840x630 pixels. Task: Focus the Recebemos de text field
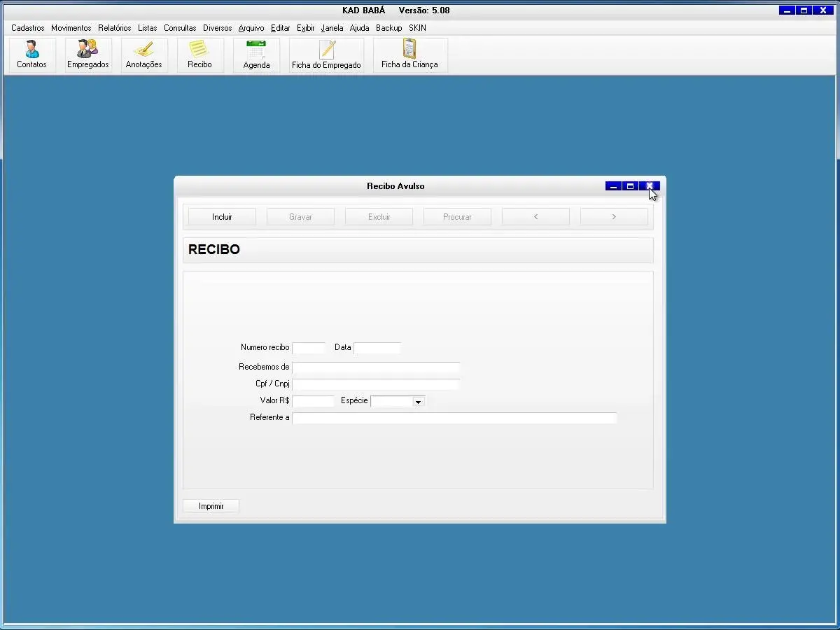tap(376, 367)
